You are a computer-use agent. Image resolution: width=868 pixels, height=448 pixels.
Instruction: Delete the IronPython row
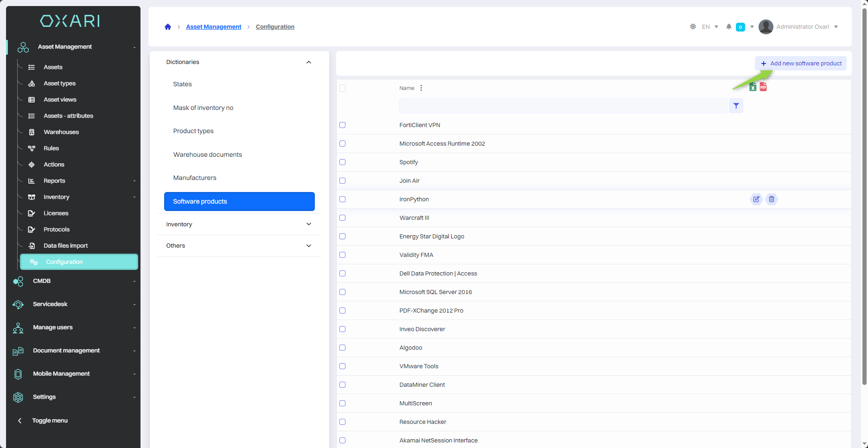tap(772, 199)
